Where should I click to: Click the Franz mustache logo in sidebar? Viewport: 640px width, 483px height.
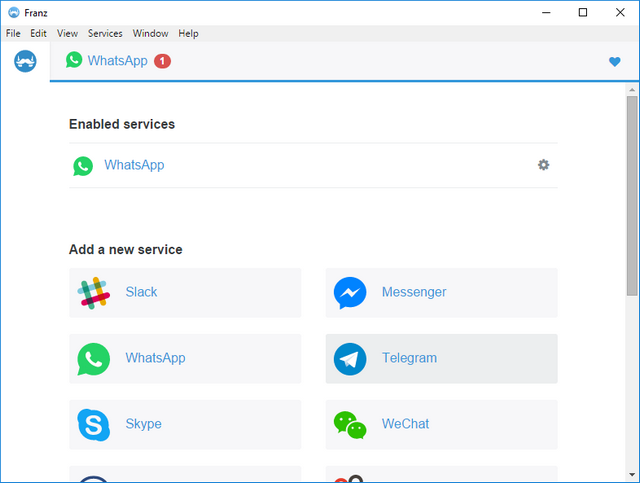coord(25,61)
